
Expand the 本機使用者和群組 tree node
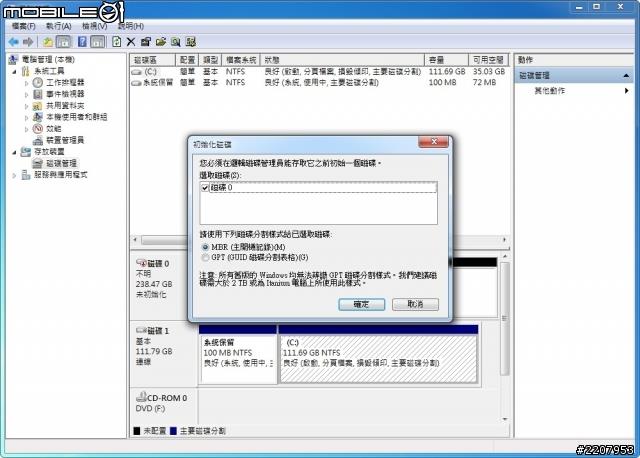27,118
